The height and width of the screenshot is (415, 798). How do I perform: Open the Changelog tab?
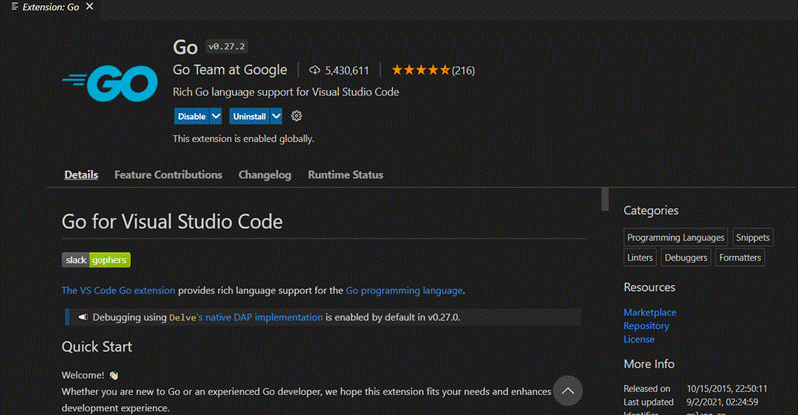[264, 175]
